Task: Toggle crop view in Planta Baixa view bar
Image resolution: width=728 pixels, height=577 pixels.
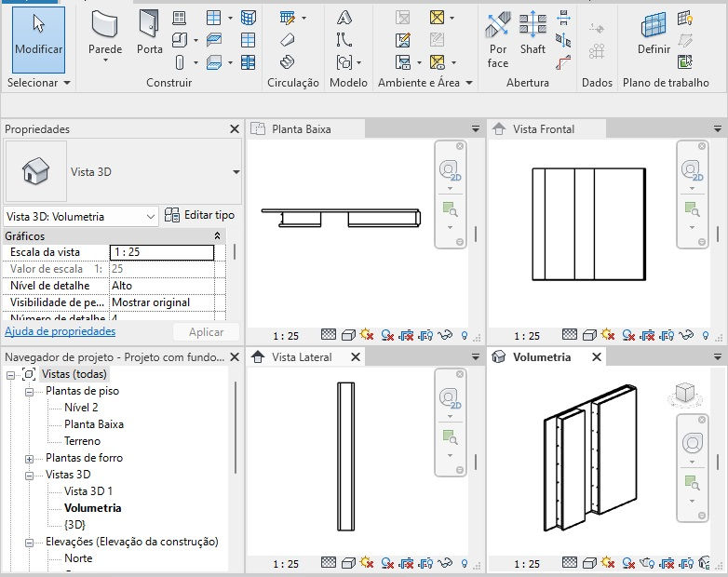Action: click(406, 335)
